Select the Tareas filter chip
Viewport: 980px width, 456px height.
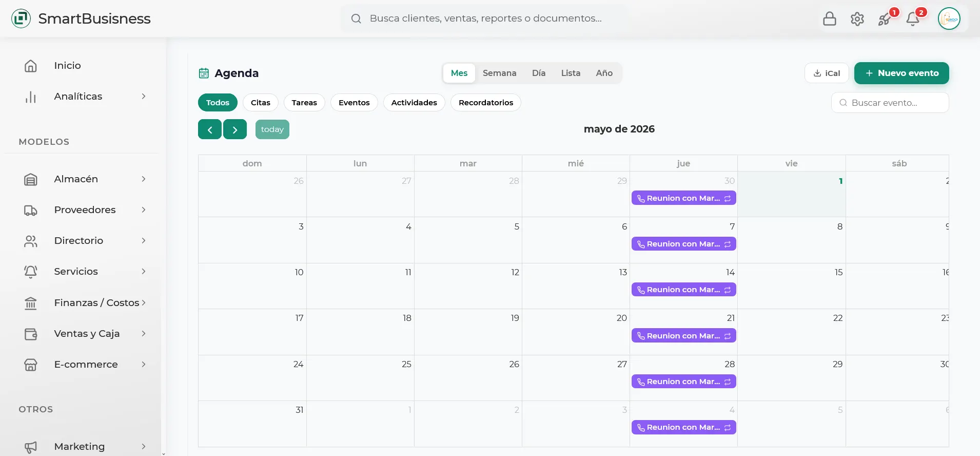304,103
